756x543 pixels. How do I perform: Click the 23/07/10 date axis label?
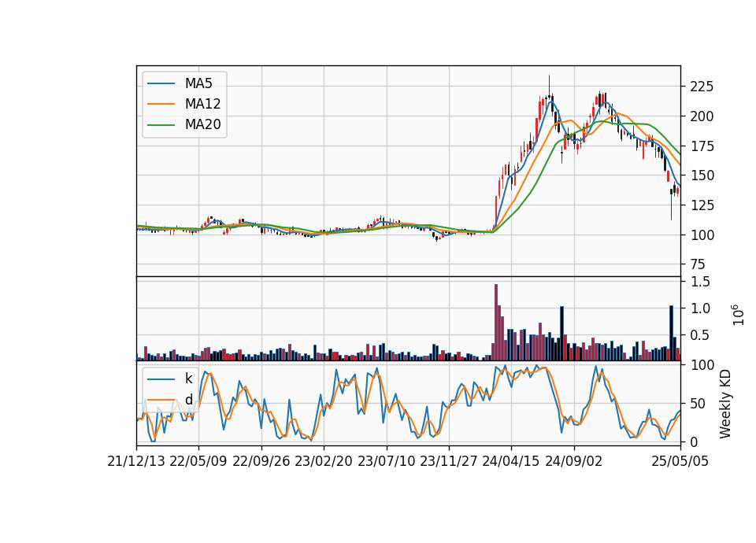[x=386, y=461]
